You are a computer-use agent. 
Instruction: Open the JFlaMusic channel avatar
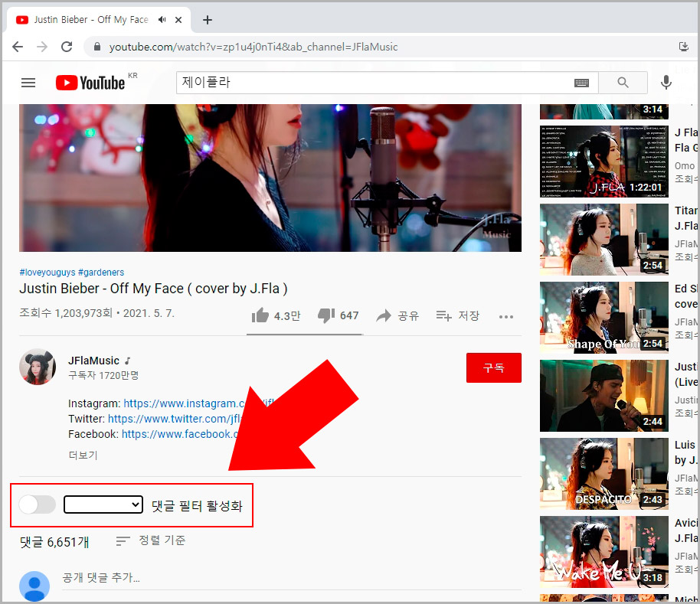pos(38,367)
